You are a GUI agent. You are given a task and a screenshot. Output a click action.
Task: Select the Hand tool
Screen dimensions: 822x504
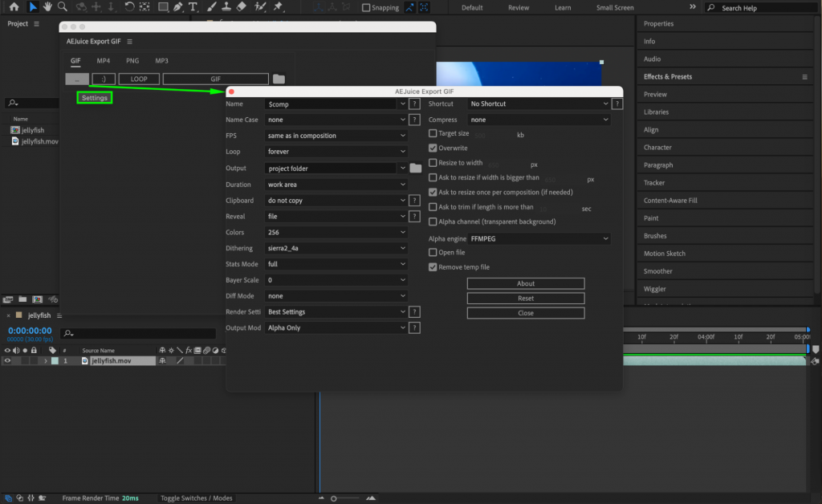coord(47,7)
